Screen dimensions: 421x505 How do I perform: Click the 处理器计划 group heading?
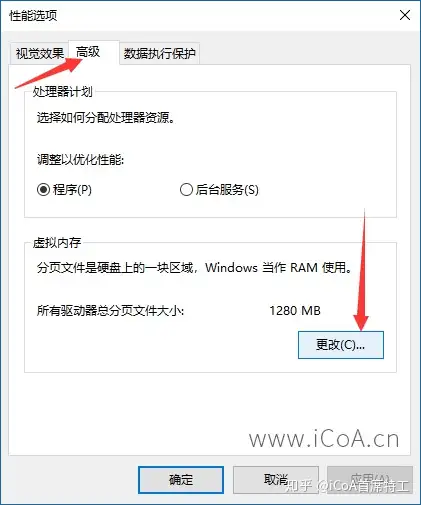coord(62,91)
